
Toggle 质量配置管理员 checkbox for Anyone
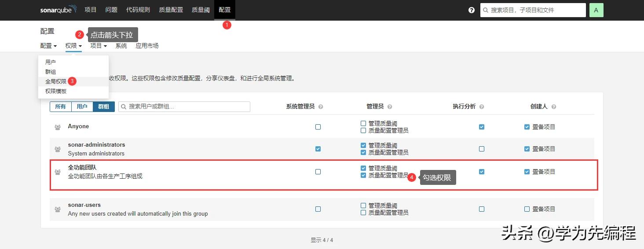(x=363, y=130)
